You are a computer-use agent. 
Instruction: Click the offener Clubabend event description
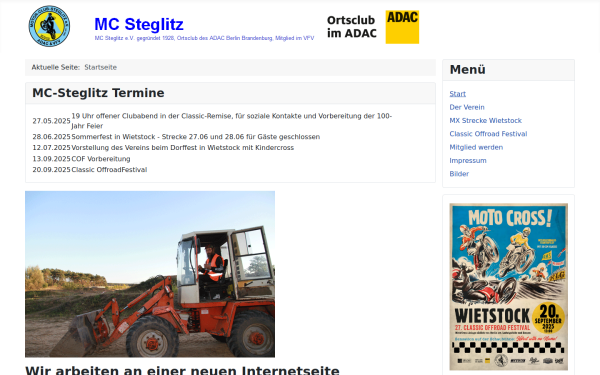click(232, 121)
